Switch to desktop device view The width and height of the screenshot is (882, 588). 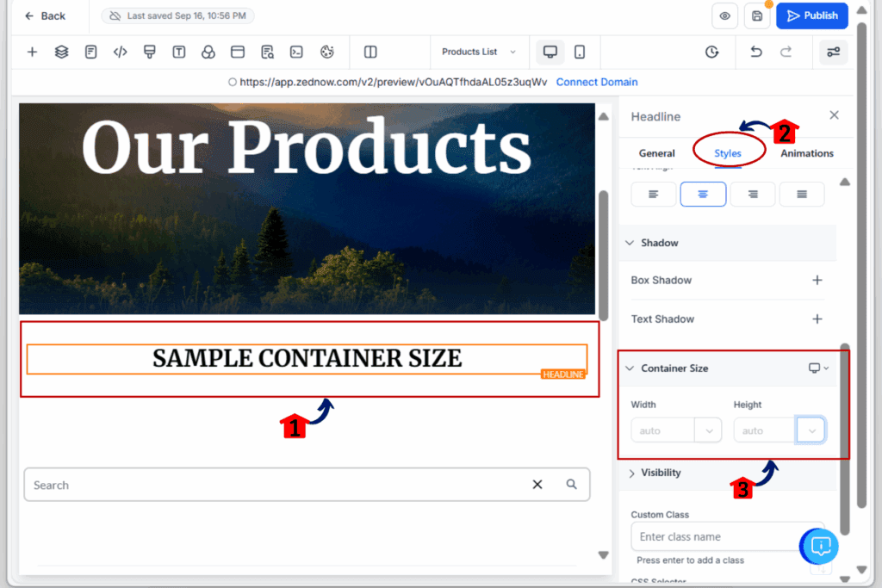pyautogui.click(x=550, y=52)
